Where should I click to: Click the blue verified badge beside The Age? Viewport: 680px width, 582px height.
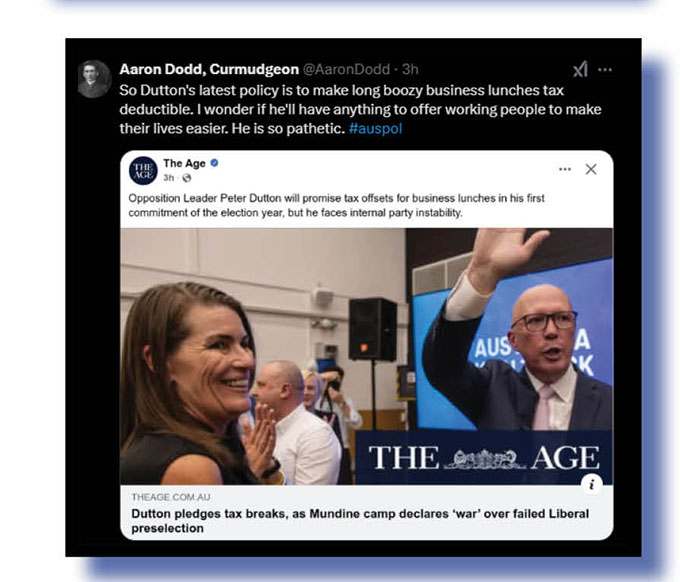tap(214, 163)
